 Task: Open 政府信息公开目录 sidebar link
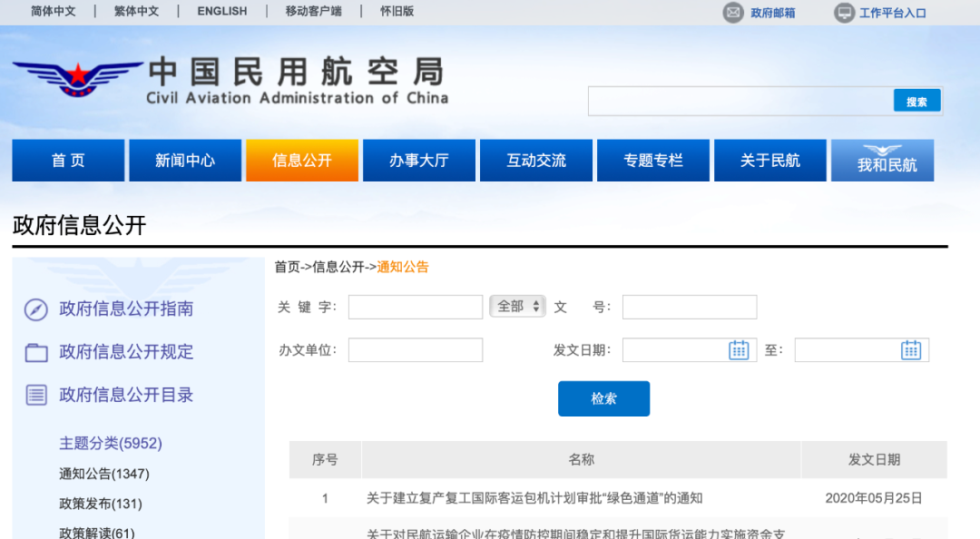tap(126, 396)
